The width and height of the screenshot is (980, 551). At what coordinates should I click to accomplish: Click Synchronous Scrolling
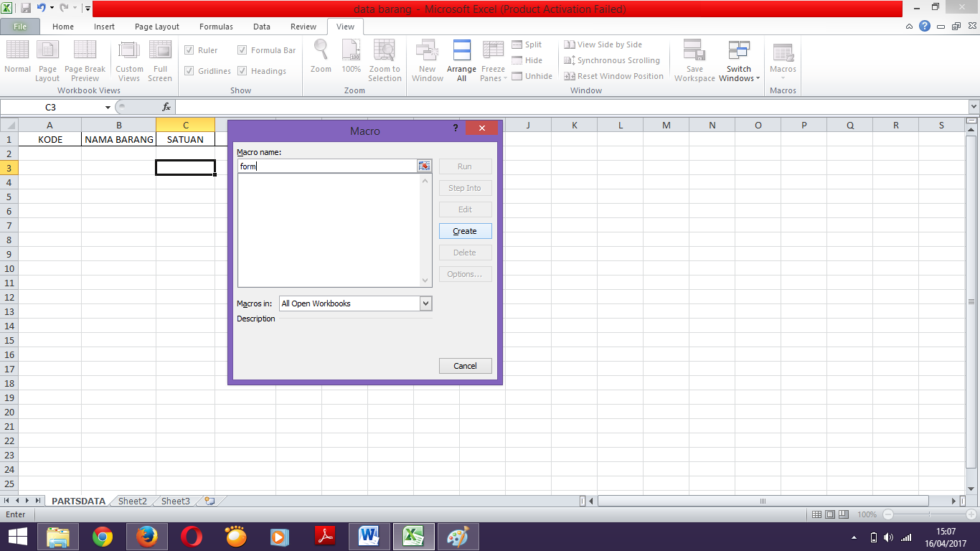[611, 60]
